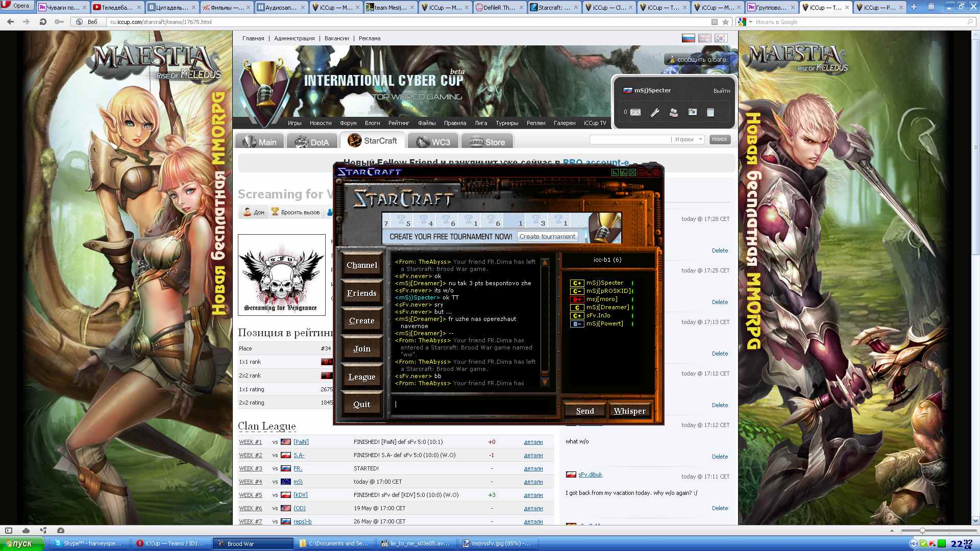
Task: Click the Whisper chat button
Action: (630, 411)
